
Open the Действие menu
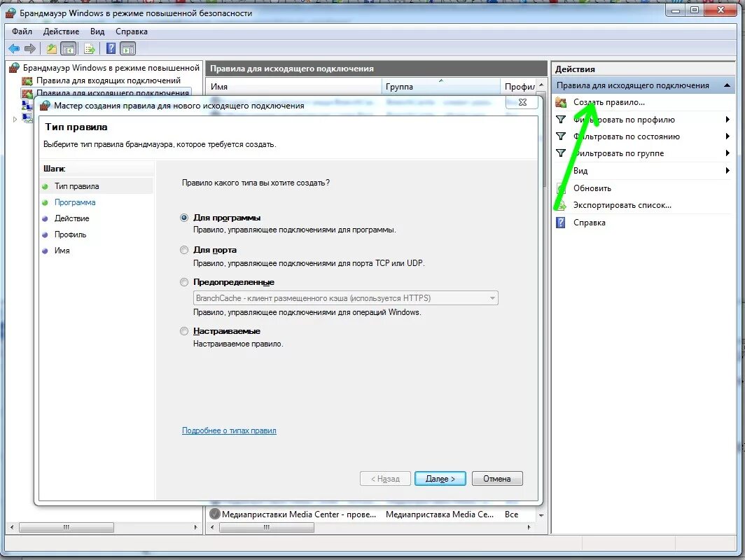[x=62, y=31]
